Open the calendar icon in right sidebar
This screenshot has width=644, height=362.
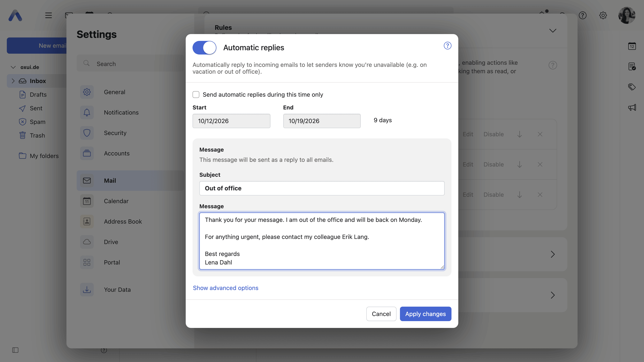point(632,46)
